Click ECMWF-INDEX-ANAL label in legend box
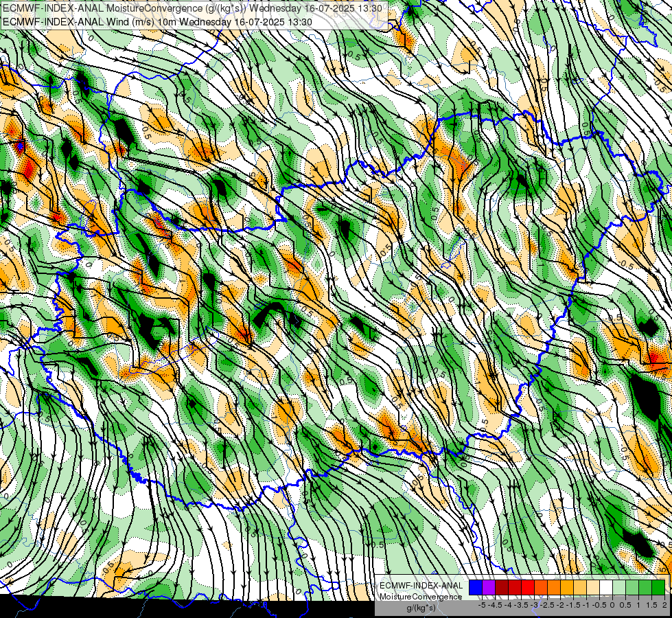 (x=421, y=586)
